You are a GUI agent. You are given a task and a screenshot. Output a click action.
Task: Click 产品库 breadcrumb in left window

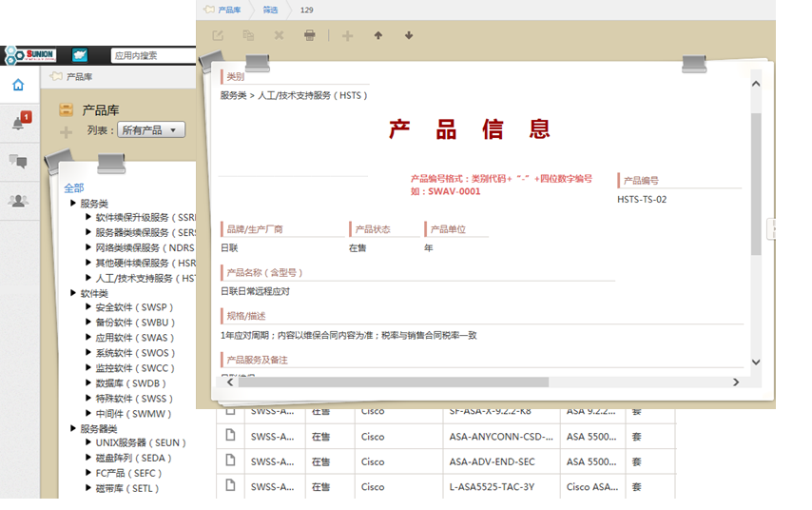click(79, 77)
